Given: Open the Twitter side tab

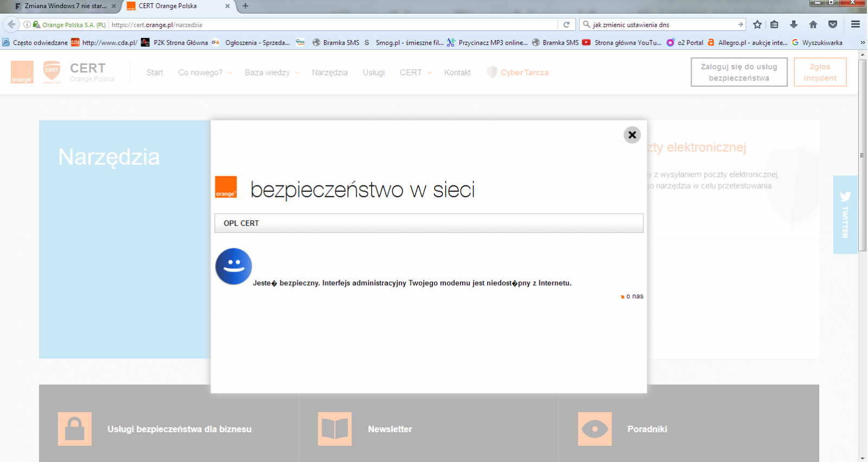Looking at the screenshot, I should click(845, 215).
